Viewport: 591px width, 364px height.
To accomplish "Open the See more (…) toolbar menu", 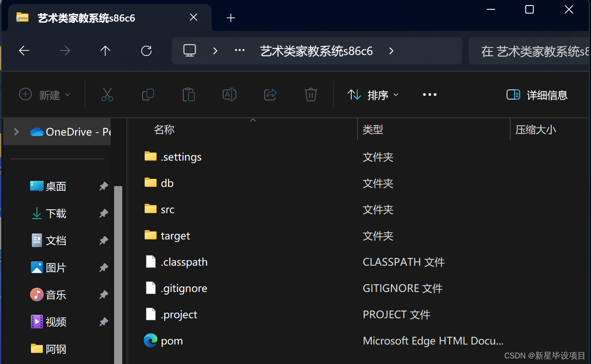I will 430,94.
